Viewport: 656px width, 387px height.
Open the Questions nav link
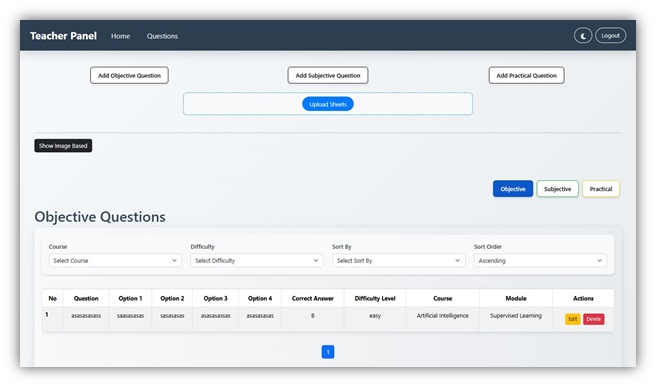point(162,36)
